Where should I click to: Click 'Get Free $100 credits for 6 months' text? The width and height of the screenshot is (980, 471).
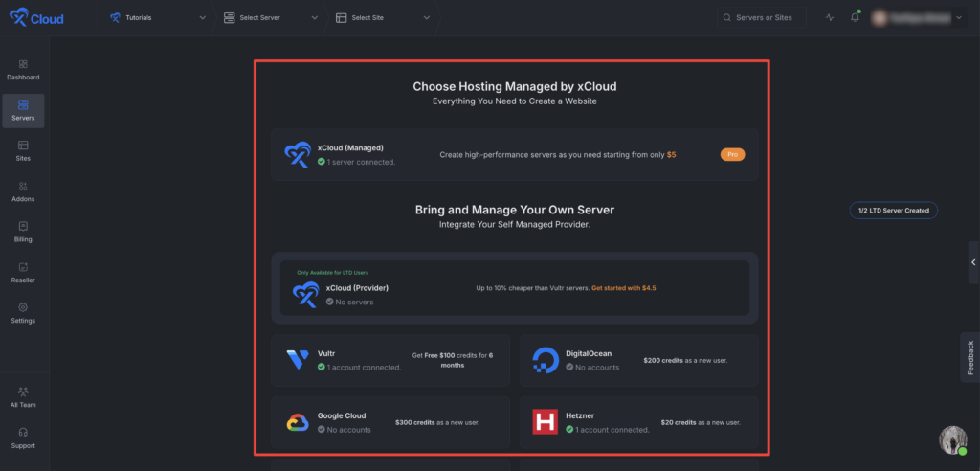453,360
